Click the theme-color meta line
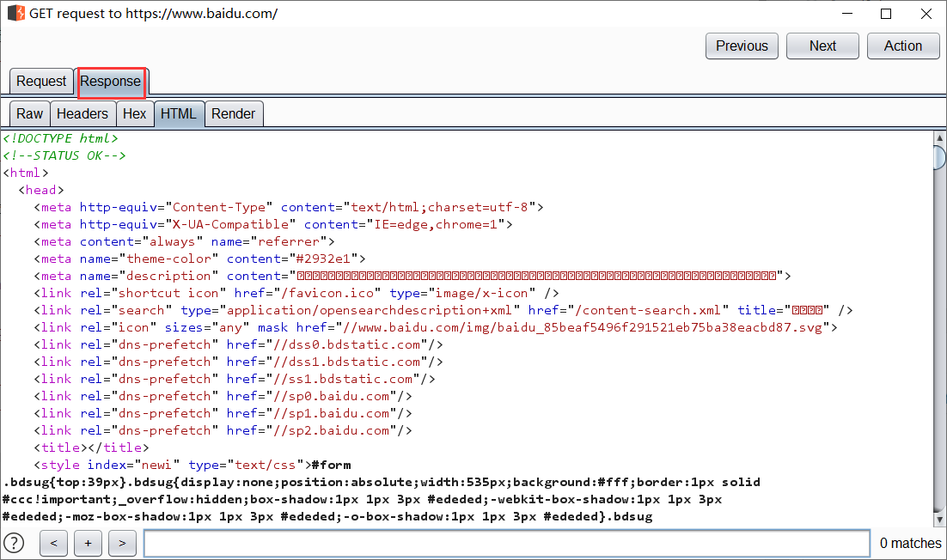The width and height of the screenshot is (947, 560). pos(200,259)
